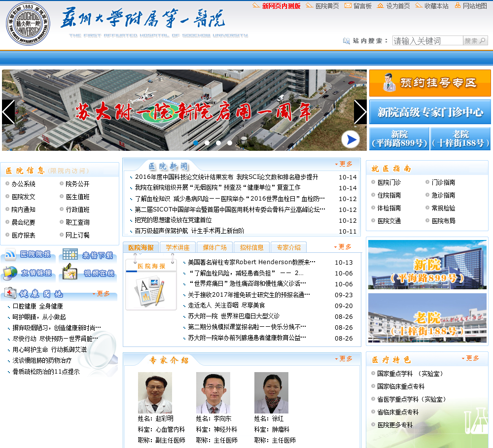Viewport: 493px width, 448px height.
Task: Open health article 浅谈慢阻肺的药物治疗
Action: point(42,360)
